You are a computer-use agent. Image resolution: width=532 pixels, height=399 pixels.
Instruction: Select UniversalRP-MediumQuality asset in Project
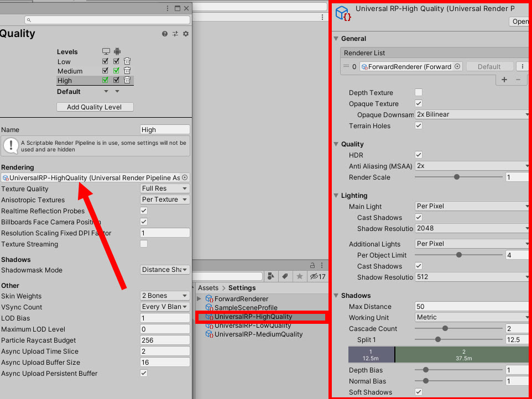(x=254, y=334)
